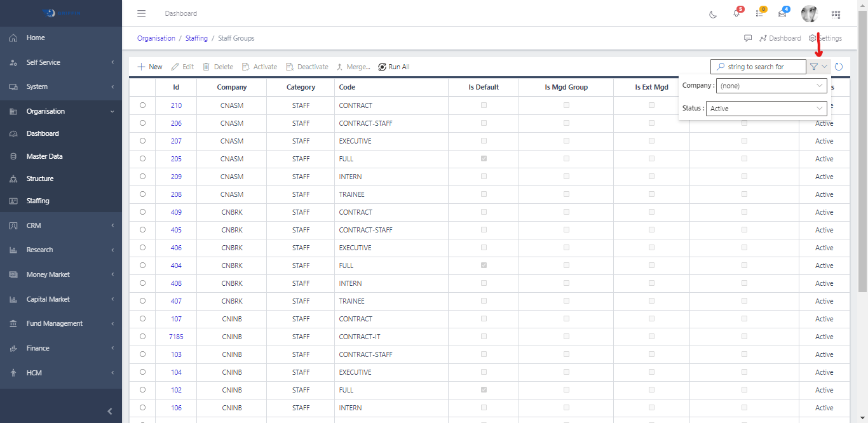
Task: Go to Master Data sidebar item
Action: point(44,156)
